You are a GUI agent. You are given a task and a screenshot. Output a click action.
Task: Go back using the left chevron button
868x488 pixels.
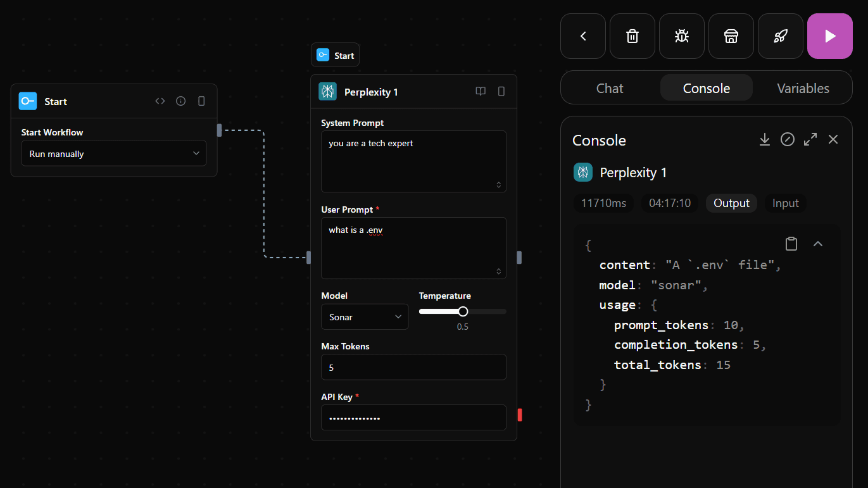pyautogui.click(x=582, y=36)
